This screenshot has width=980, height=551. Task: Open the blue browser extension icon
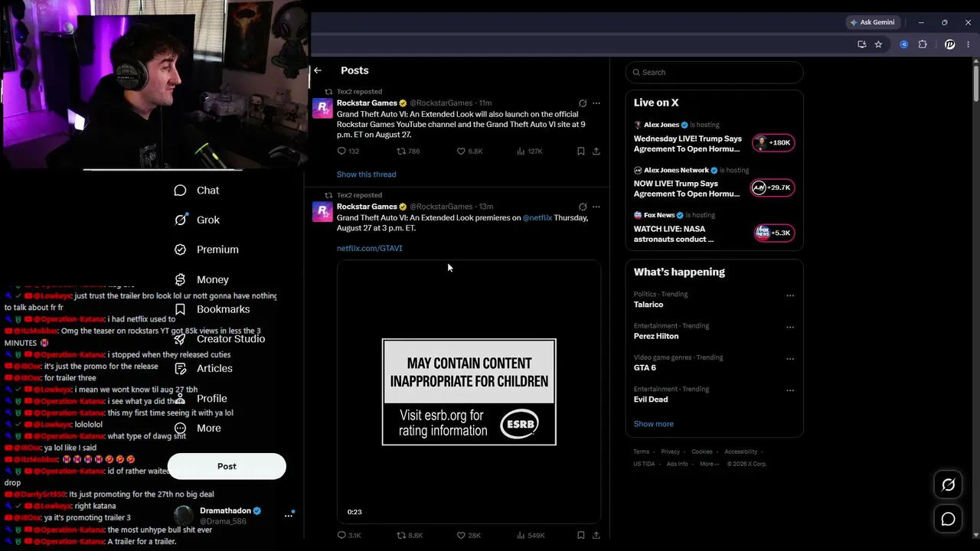tap(904, 44)
